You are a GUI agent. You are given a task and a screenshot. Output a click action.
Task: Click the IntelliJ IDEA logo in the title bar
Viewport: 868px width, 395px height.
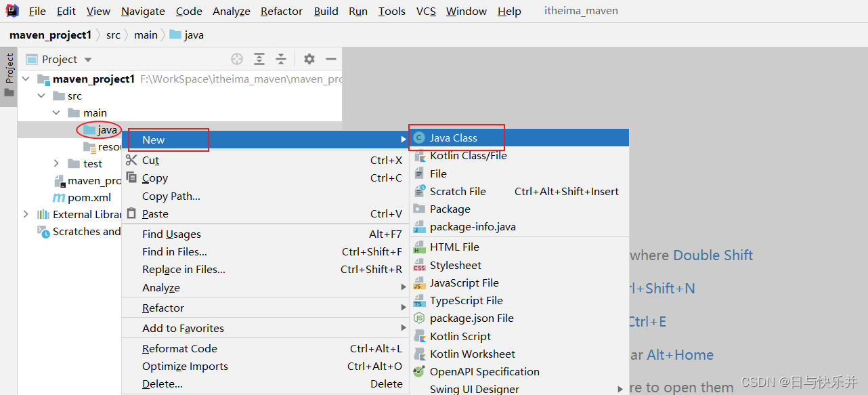coord(11,10)
